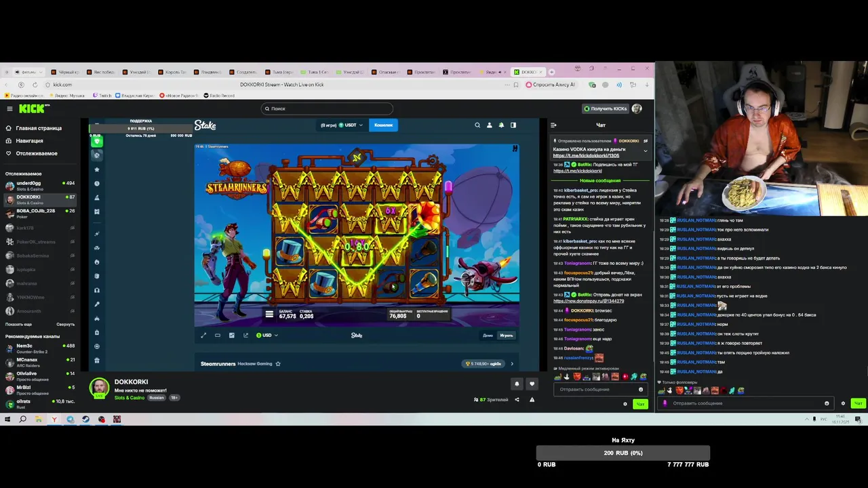Open Windows Start menu
Viewport: 868px width, 488px height.
(x=7, y=420)
